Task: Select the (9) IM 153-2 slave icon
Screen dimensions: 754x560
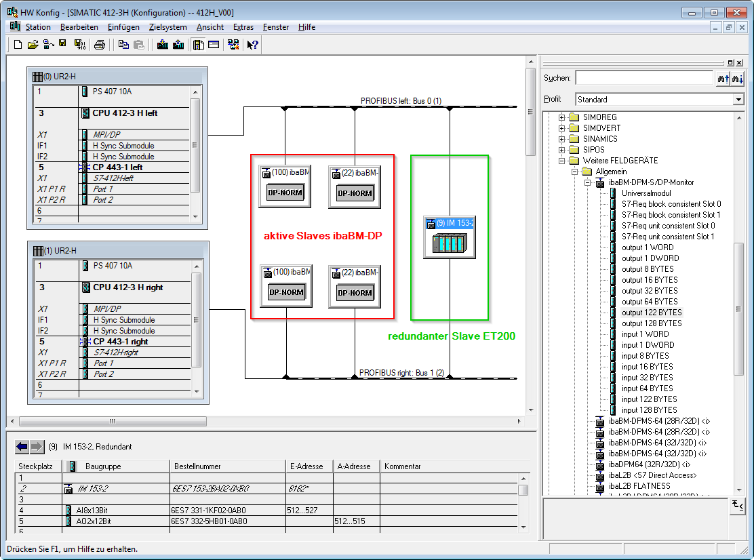Action: click(x=450, y=237)
